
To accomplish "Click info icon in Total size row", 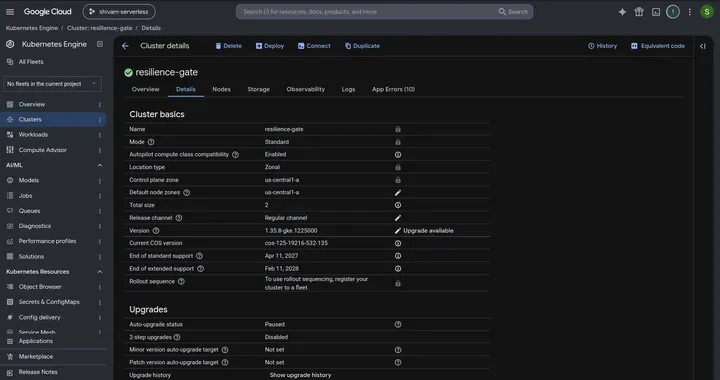I will click(398, 205).
